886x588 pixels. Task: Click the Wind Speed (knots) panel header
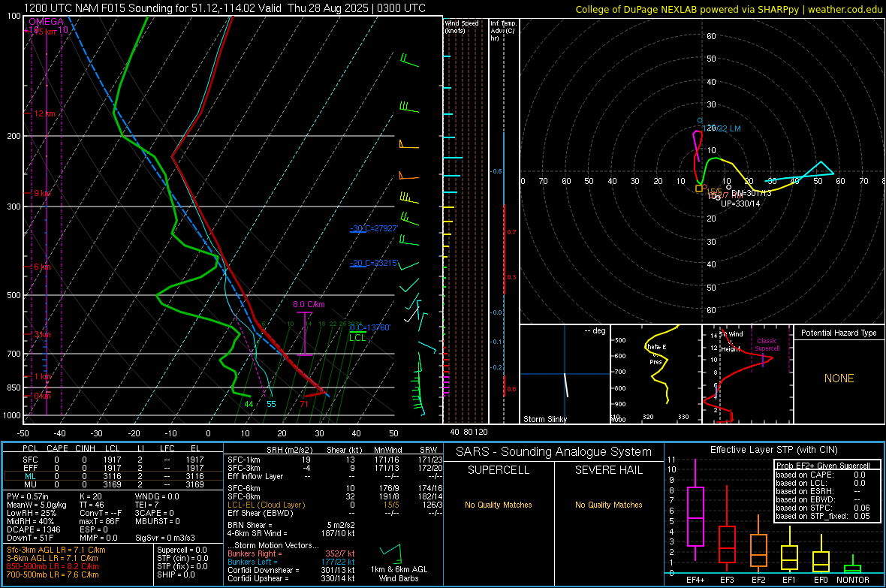[x=461, y=26]
